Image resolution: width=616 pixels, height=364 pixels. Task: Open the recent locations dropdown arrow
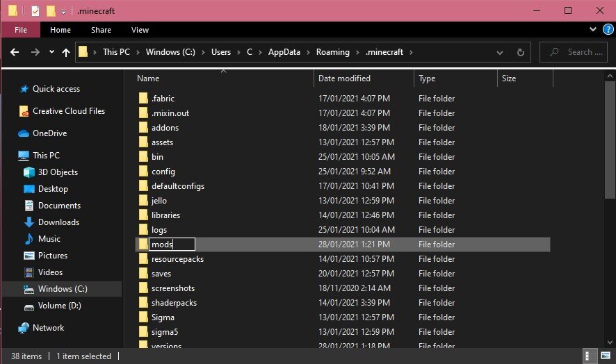[51, 52]
